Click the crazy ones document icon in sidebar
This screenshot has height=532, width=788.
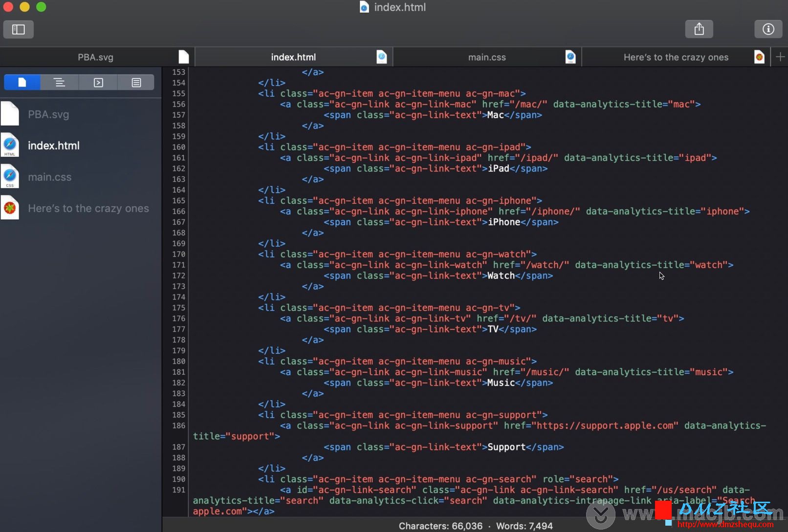coord(10,208)
